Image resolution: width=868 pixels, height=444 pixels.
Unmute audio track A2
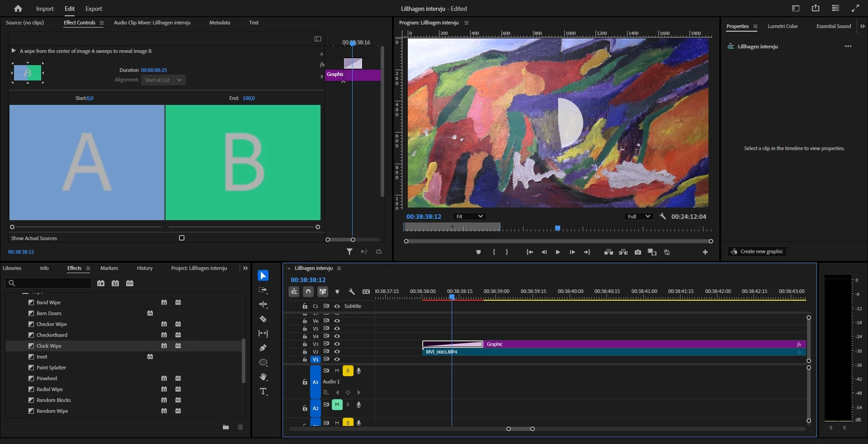(337, 405)
